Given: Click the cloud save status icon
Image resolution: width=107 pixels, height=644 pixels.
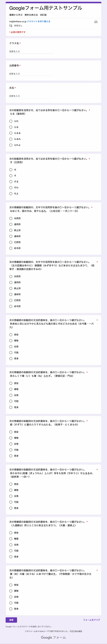Looking at the screenshot, I should pos(96,22).
